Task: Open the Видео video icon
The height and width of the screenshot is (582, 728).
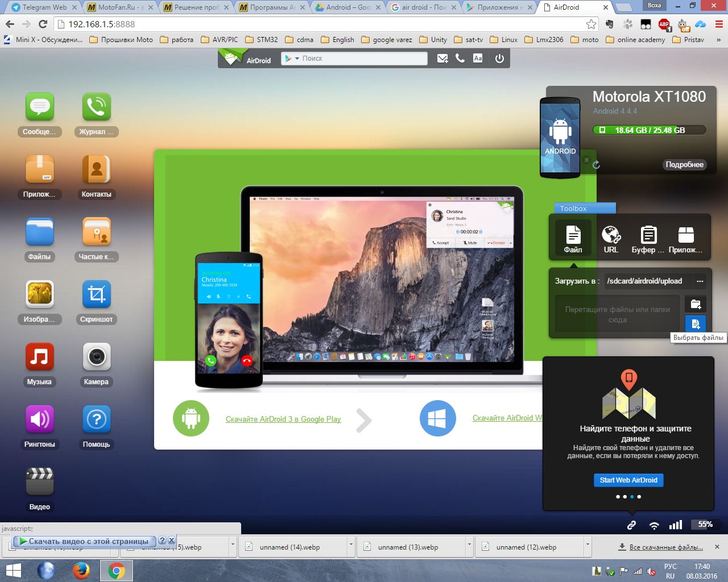Action: click(40, 483)
